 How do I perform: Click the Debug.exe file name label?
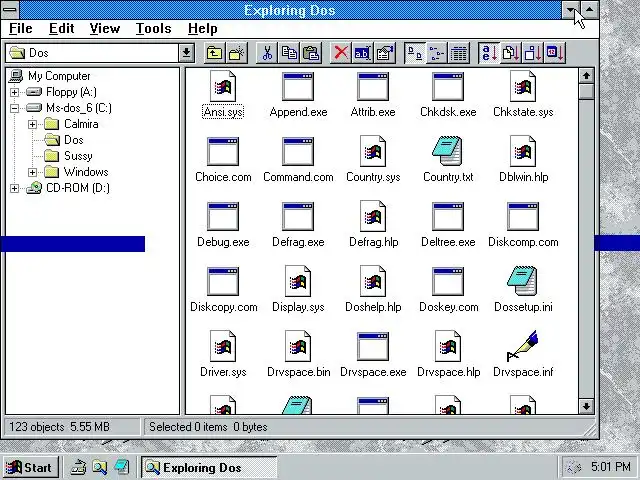[x=223, y=242]
